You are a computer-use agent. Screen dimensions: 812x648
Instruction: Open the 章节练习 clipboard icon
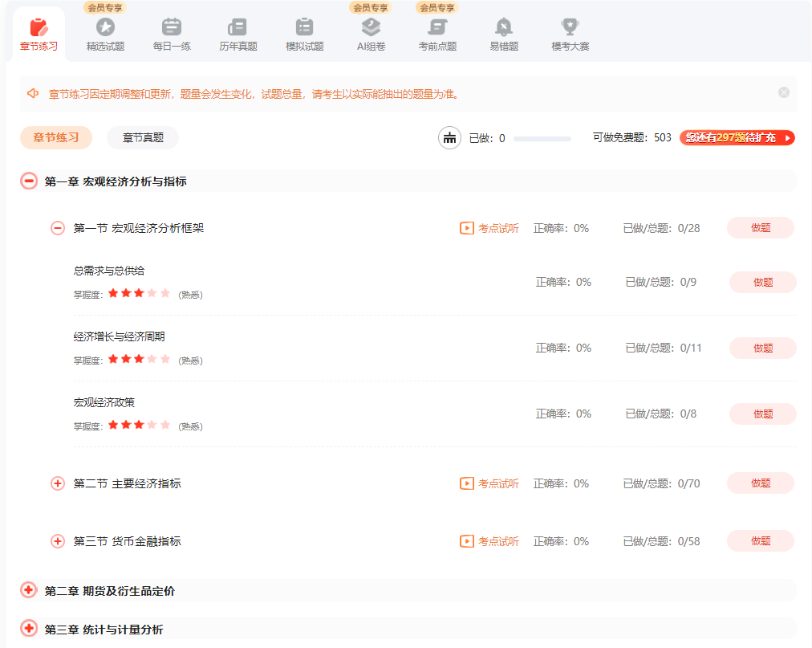39,27
